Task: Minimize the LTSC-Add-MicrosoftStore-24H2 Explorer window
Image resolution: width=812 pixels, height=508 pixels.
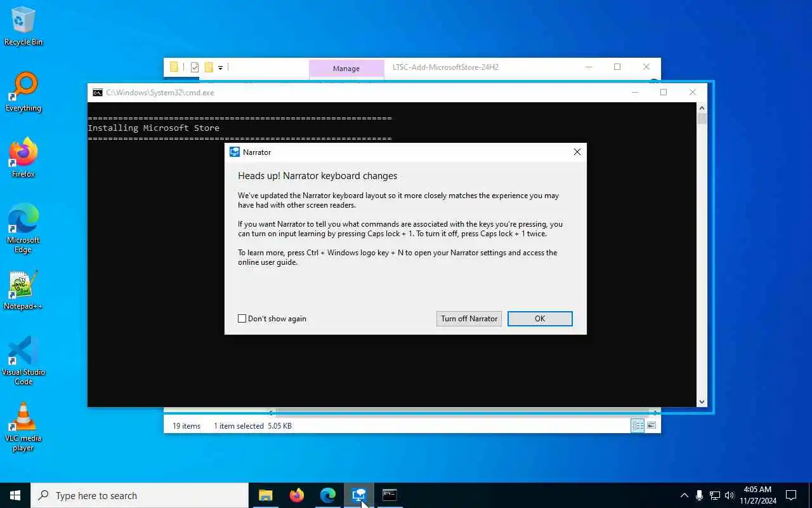Action: pos(589,67)
